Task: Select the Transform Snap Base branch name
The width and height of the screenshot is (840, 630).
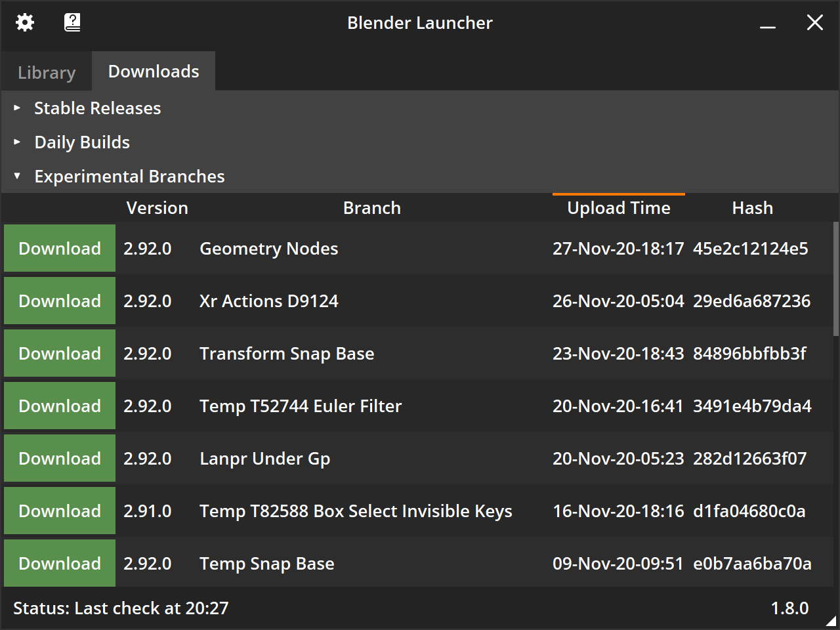Action: [x=287, y=354]
